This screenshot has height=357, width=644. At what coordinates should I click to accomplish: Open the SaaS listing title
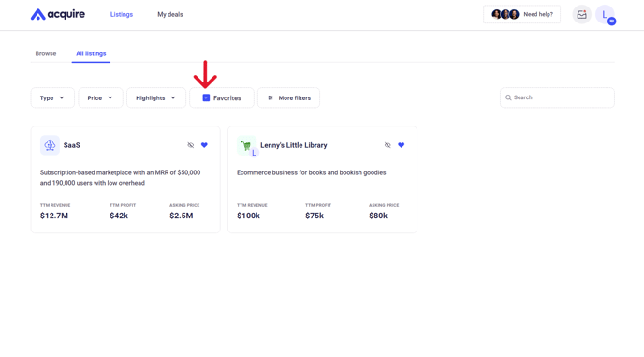click(71, 145)
